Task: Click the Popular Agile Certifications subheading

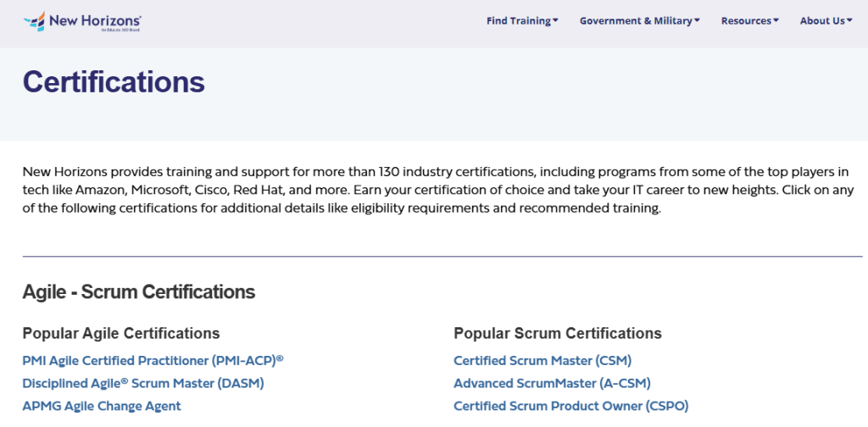Action: pos(121,334)
